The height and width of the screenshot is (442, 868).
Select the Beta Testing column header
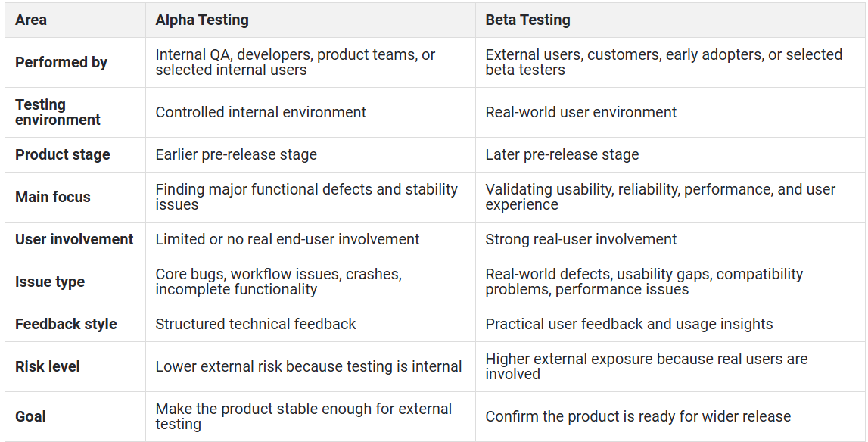[527, 20]
